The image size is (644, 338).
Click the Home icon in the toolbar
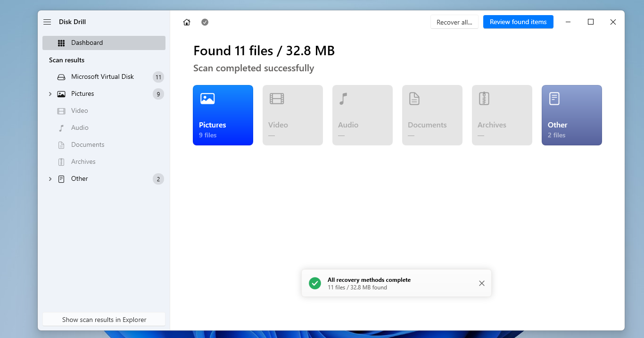[187, 22]
